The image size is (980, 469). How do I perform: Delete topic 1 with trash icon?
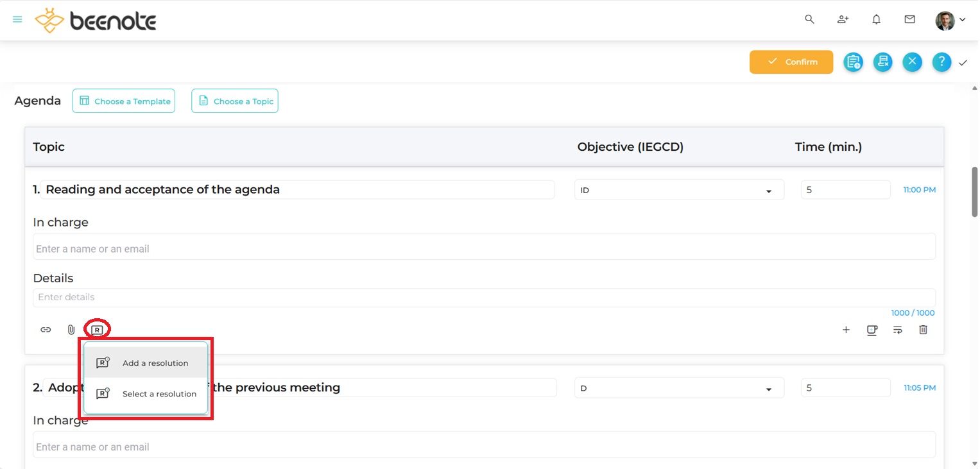click(923, 330)
